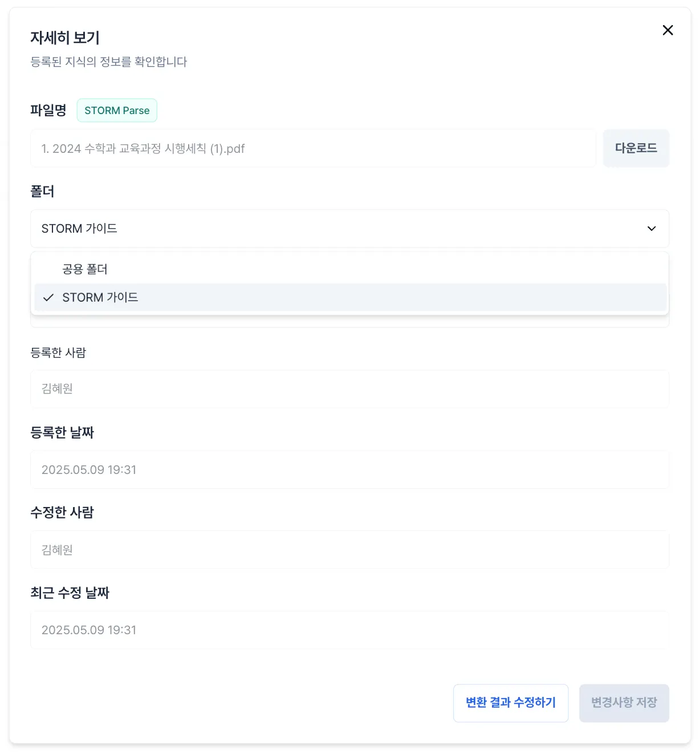
Task: Click the subtitle 등록된 지식의 정보를 확인합니다
Action: 109,62
